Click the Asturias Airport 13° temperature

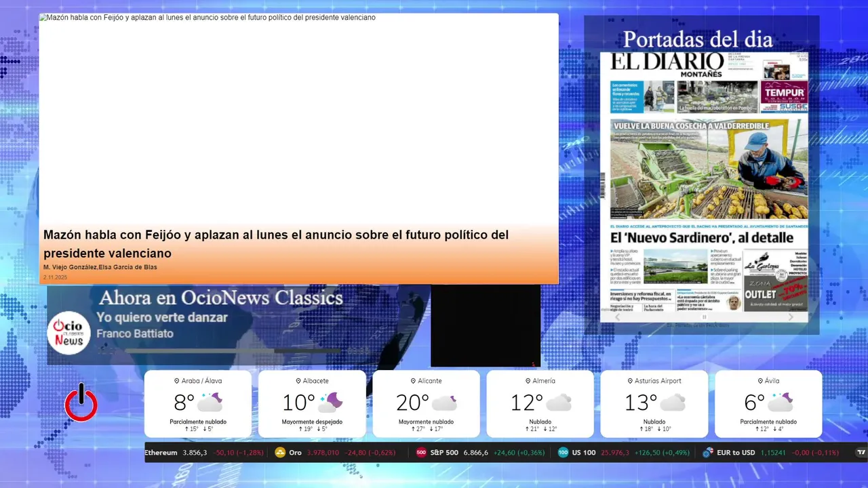click(640, 403)
